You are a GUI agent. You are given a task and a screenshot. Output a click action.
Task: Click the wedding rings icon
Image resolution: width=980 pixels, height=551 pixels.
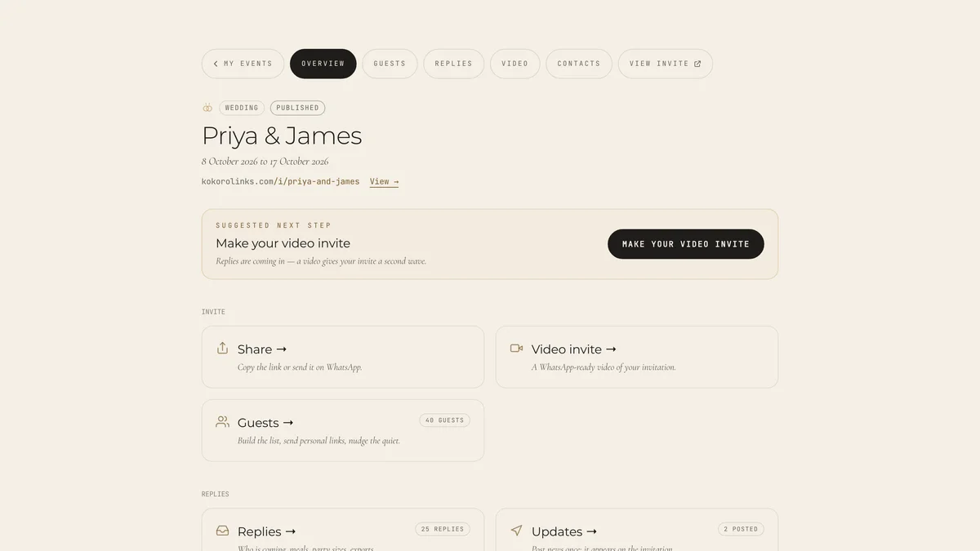(207, 108)
